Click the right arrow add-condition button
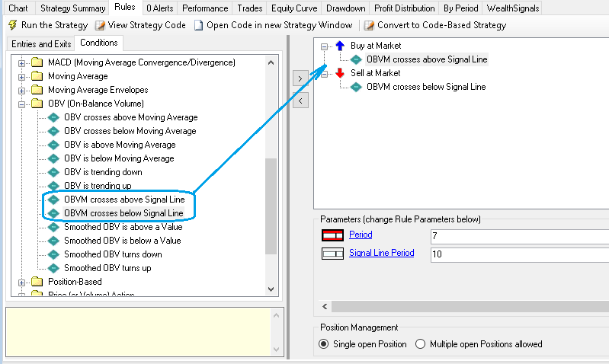Image resolution: width=609 pixels, height=364 pixels. (x=300, y=78)
